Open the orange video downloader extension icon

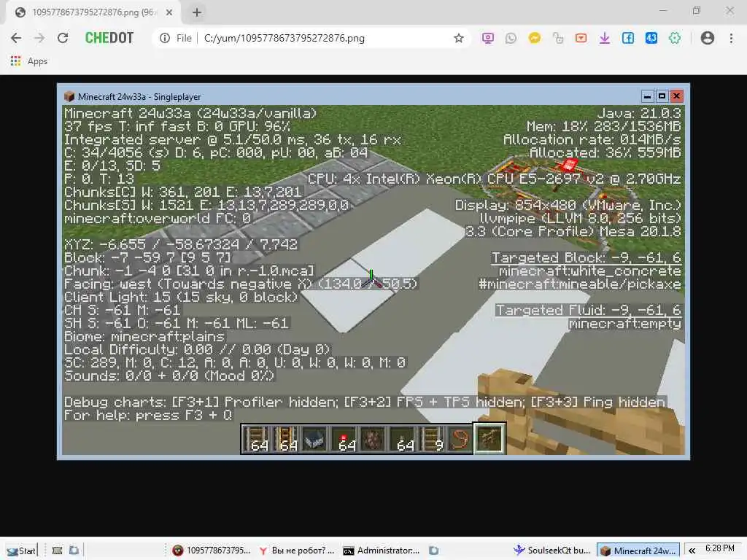click(581, 38)
